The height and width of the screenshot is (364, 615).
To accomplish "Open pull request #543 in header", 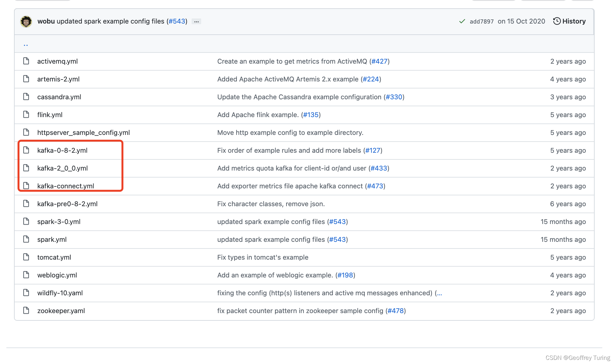I will point(177,21).
